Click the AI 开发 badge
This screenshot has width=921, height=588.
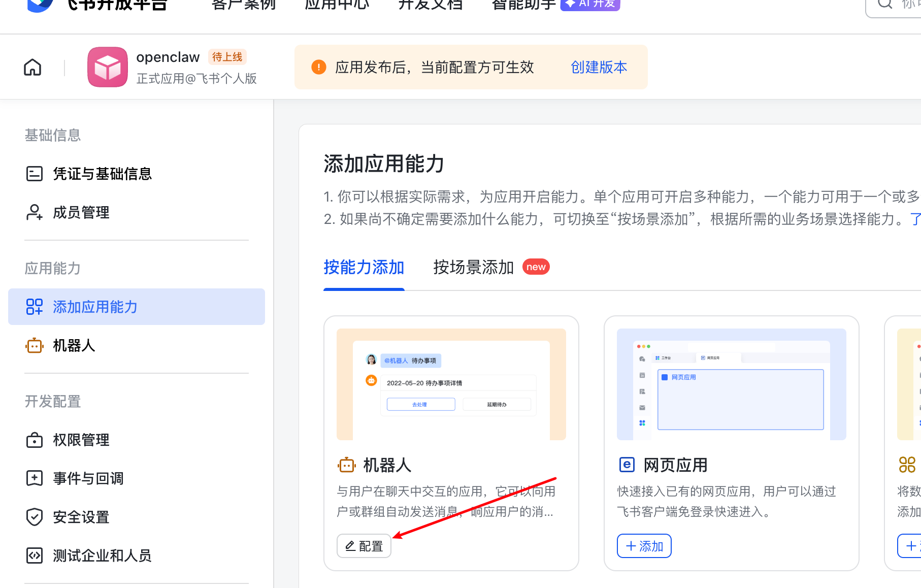click(590, 4)
